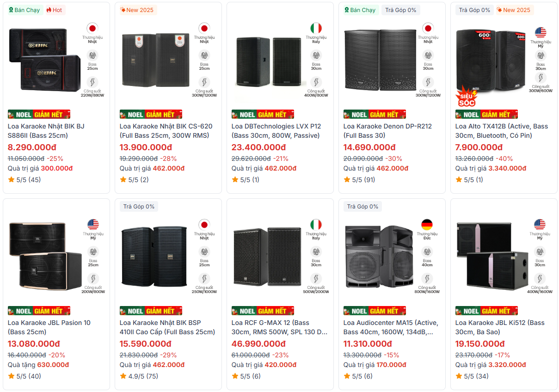This screenshot has width=559, height=392.
Task: Click the power lightning icon on RCF G-MAX 12 card
Action: pyautogui.click(x=316, y=278)
